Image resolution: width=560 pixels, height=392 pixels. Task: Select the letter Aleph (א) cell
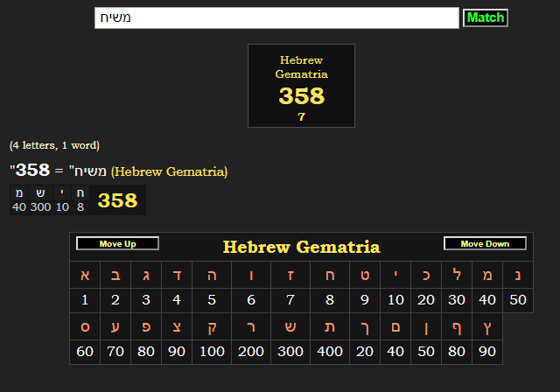pyautogui.click(x=85, y=276)
